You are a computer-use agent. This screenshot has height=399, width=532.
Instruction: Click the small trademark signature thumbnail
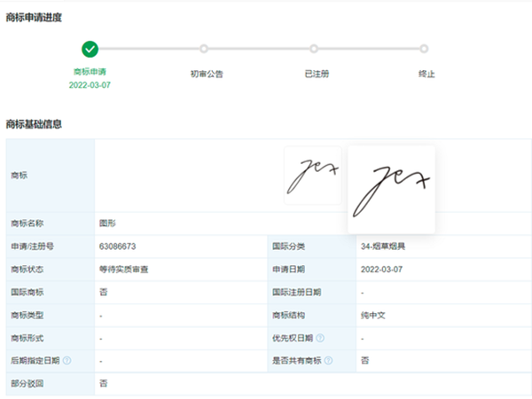pos(312,176)
